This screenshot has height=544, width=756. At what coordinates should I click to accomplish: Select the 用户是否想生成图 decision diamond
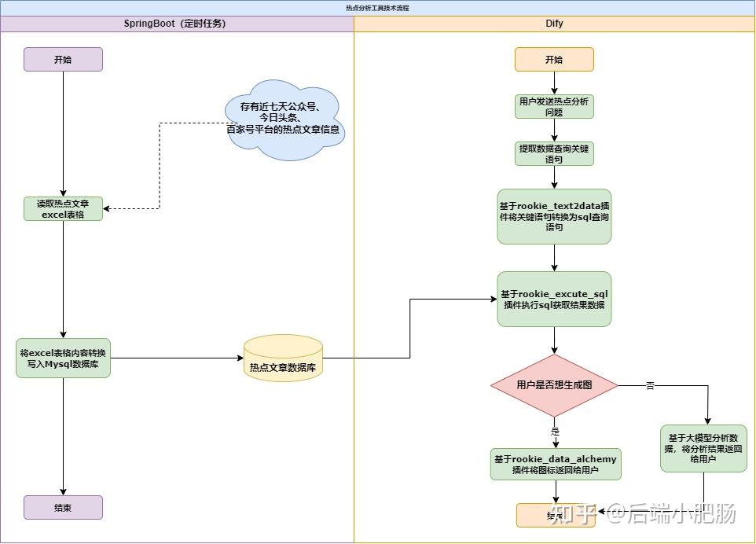(x=554, y=385)
